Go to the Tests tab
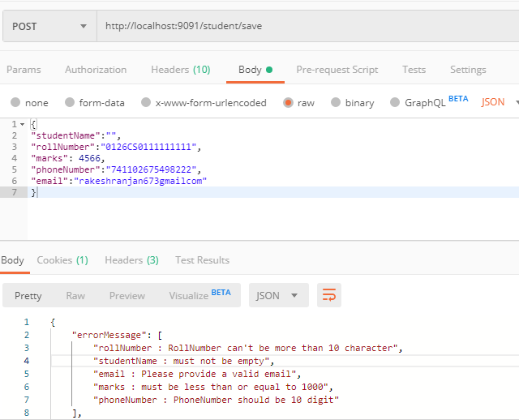519x420 pixels. [x=414, y=70]
